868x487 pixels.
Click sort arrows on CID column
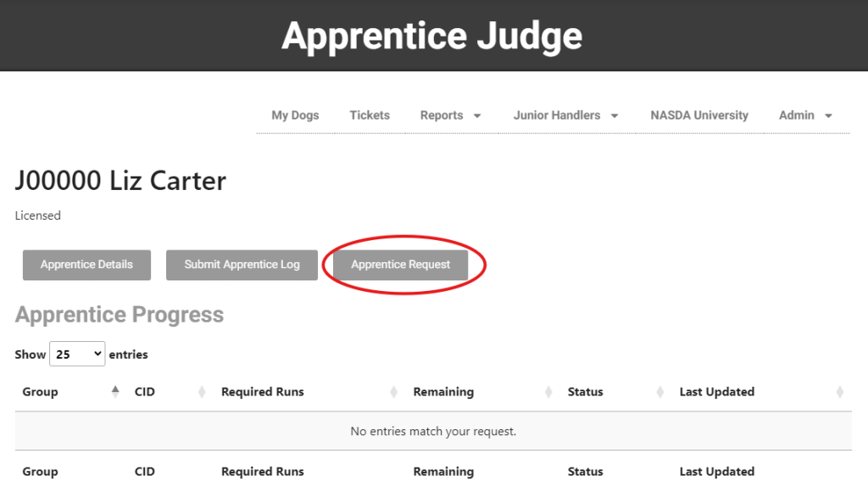tap(202, 392)
